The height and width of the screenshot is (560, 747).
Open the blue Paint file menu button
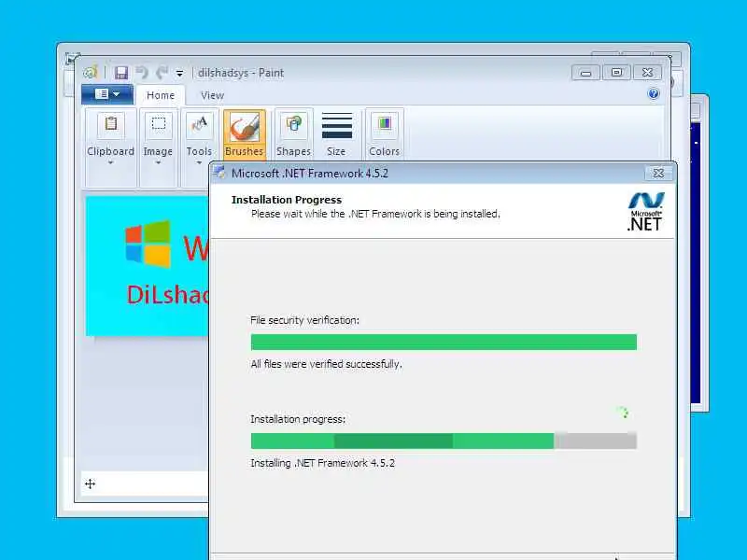click(107, 94)
